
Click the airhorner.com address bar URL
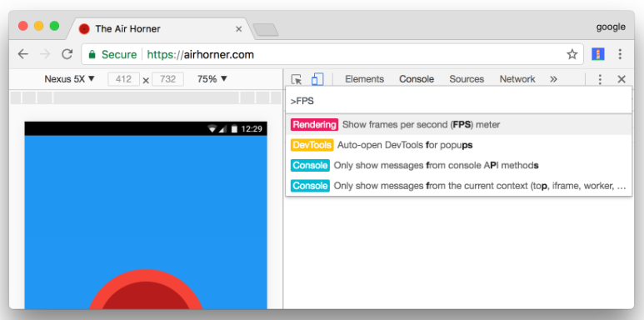coord(201,54)
